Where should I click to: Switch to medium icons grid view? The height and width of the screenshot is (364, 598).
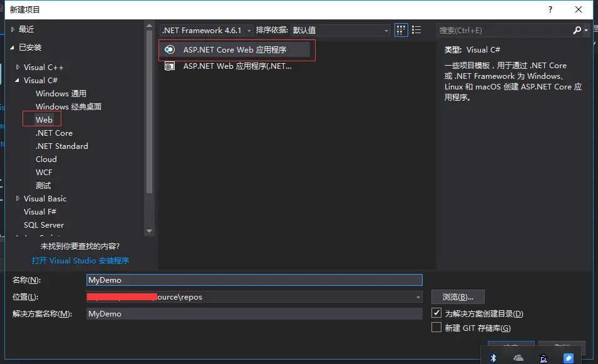click(401, 30)
